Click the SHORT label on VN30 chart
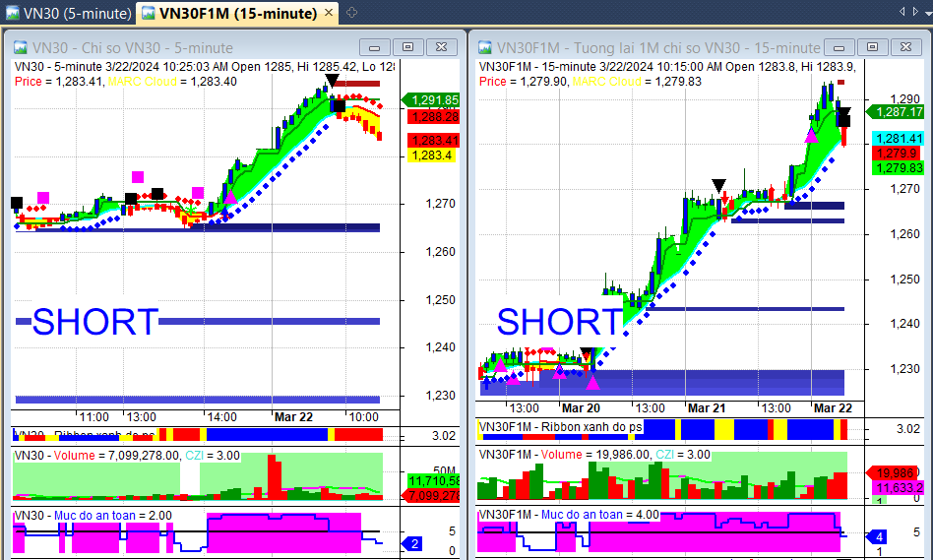This screenshot has height=560, width=933. pyautogui.click(x=95, y=322)
